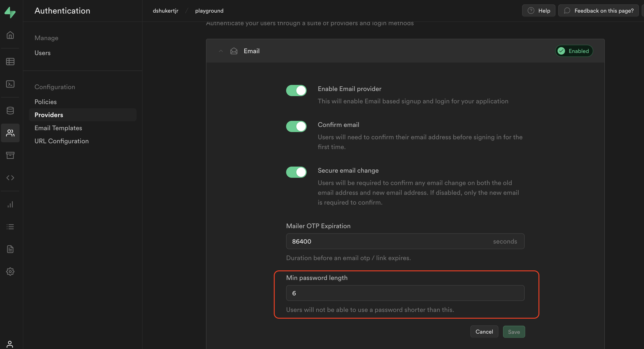Click the Enabled status badge
The width and height of the screenshot is (644, 349).
pos(574,51)
